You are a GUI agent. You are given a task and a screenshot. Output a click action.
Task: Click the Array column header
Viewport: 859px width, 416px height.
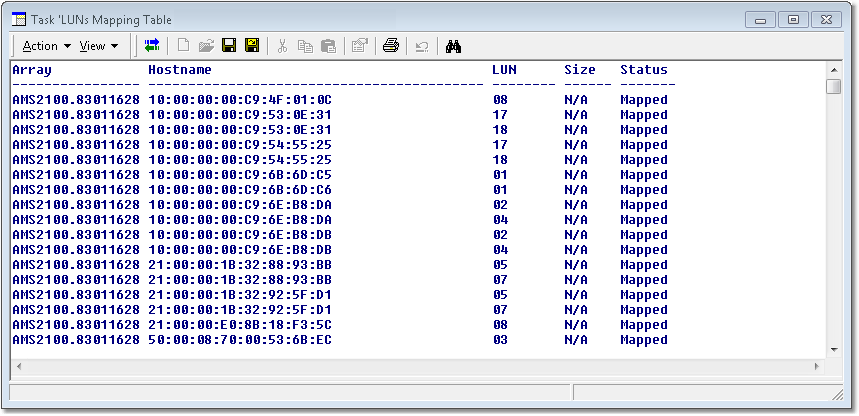point(32,70)
